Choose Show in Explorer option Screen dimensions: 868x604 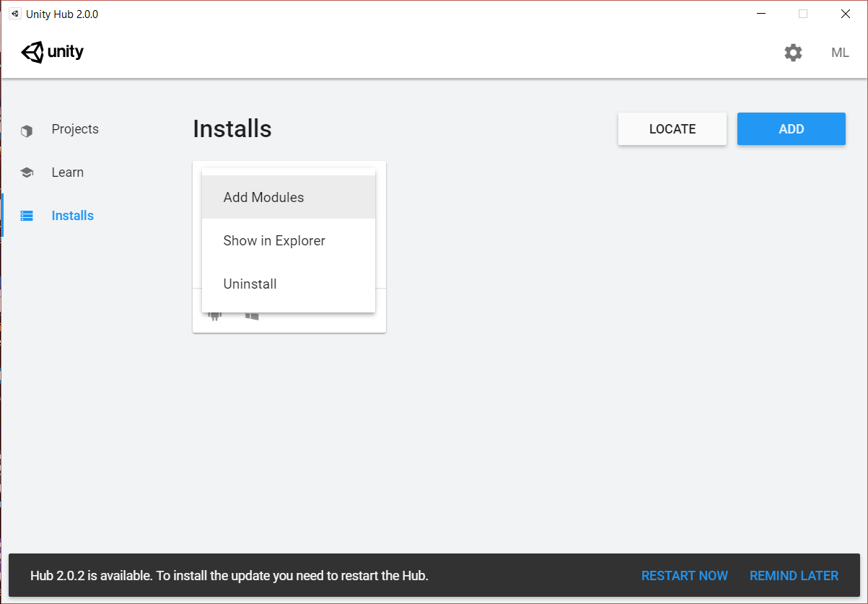[289, 240]
